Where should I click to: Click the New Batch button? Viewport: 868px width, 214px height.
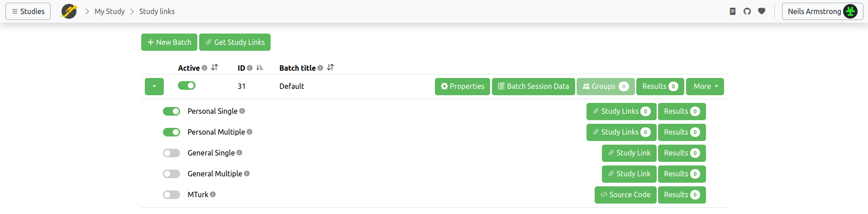pyautogui.click(x=169, y=42)
